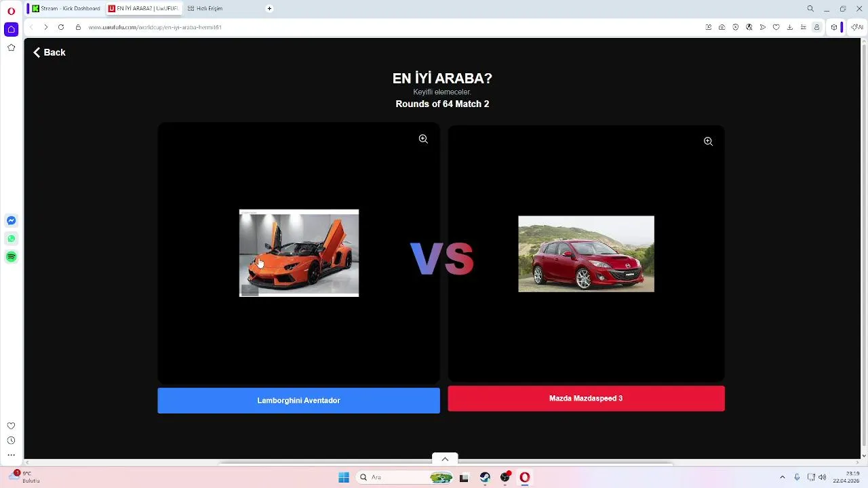This screenshot has height=488, width=868.
Task: Vote for Lamborghini Aventador button
Action: (x=298, y=401)
